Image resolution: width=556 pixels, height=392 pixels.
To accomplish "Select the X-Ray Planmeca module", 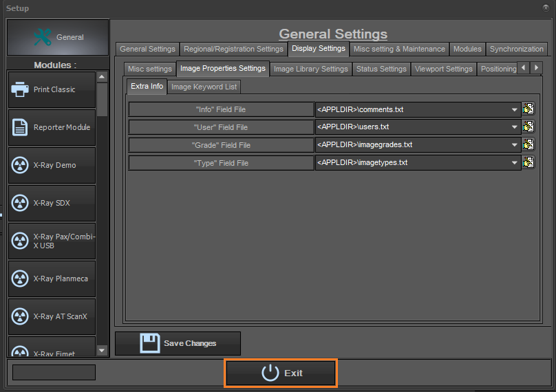I will [52, 279].
